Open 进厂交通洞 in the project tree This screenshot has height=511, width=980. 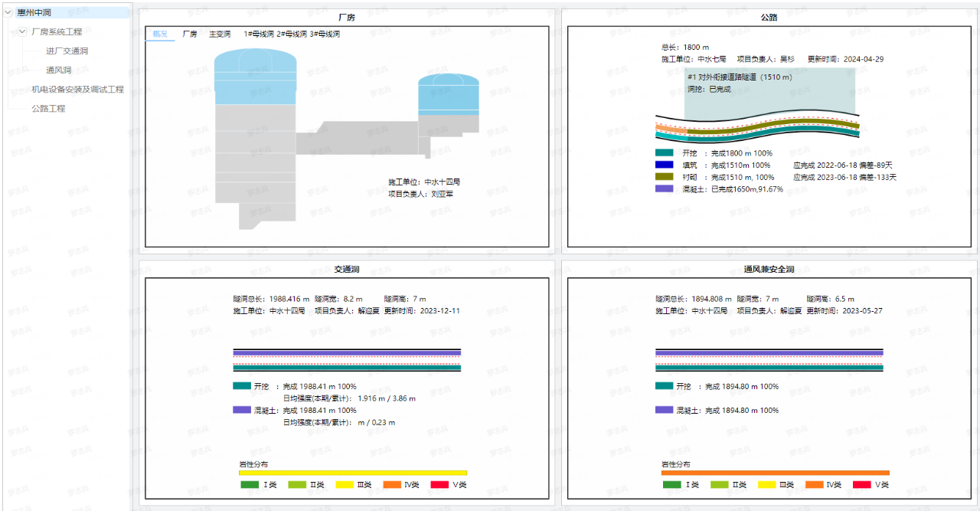pos(67,51)
